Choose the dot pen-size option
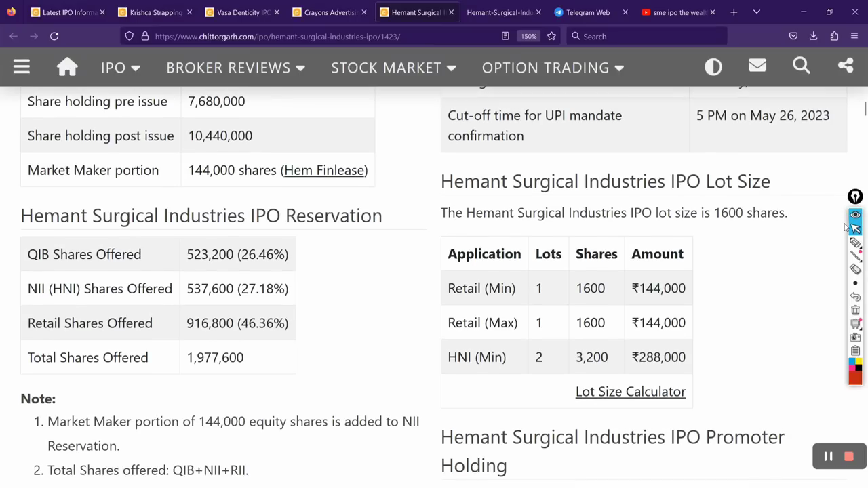Image resolution: width=868 pixels, height=488 pixels. click(855, 283)
